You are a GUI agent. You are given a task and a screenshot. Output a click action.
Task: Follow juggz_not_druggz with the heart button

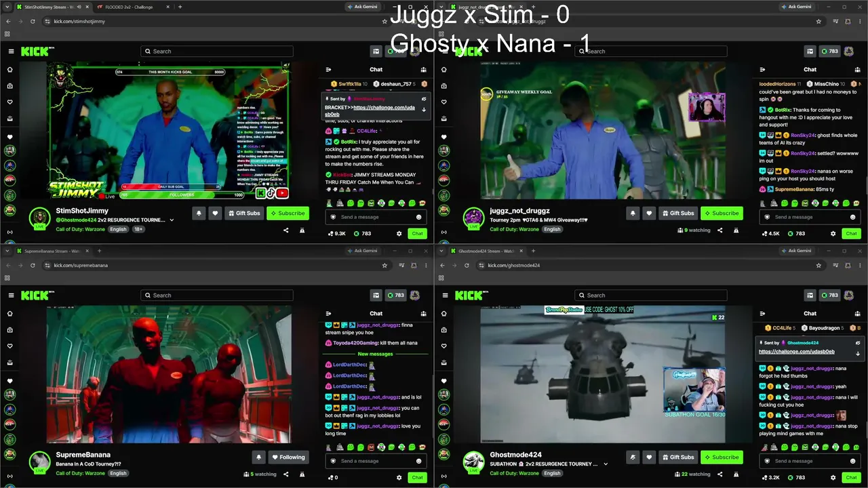[x=649, y=213]
